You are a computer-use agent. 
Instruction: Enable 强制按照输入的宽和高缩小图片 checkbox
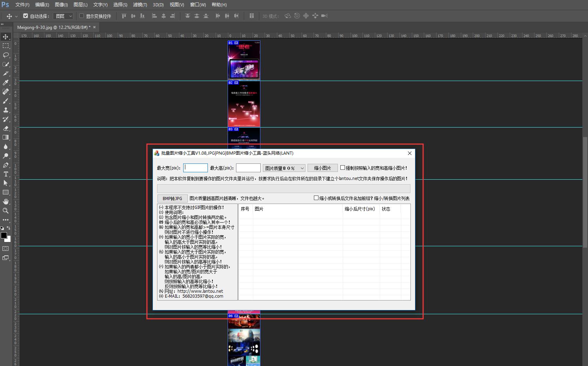pos(342,168)
